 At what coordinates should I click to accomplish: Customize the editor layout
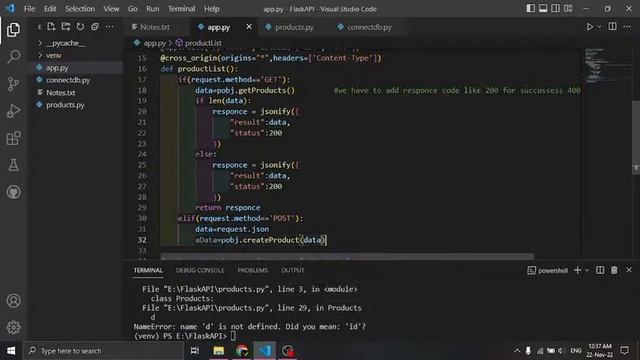coord(568,9)
